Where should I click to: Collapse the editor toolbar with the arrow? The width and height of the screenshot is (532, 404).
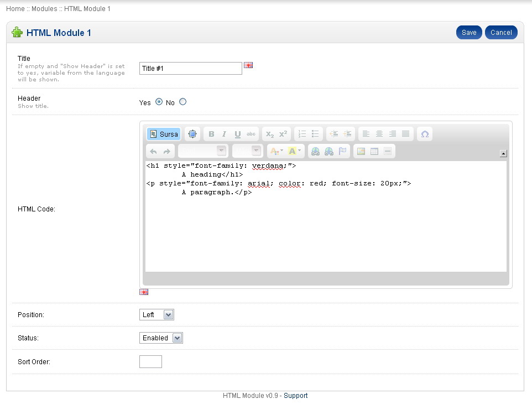[x=503, y=154]
